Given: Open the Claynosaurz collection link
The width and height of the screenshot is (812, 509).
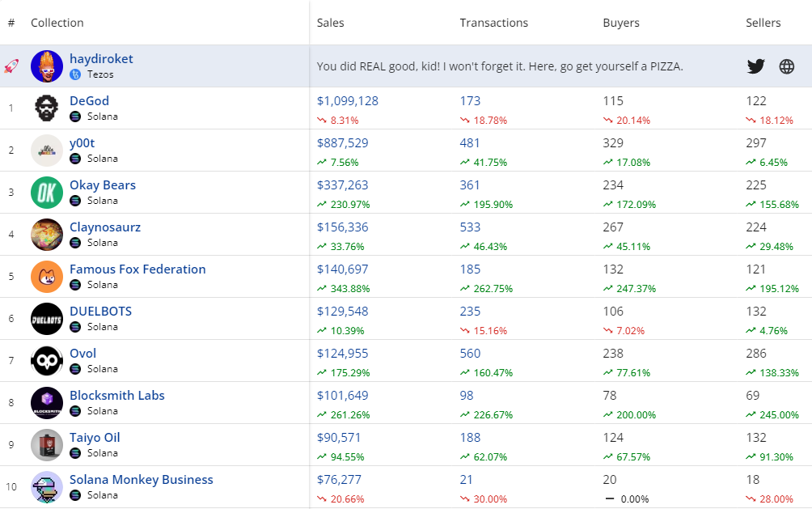Looking at the screenshot, I should 105,227.
